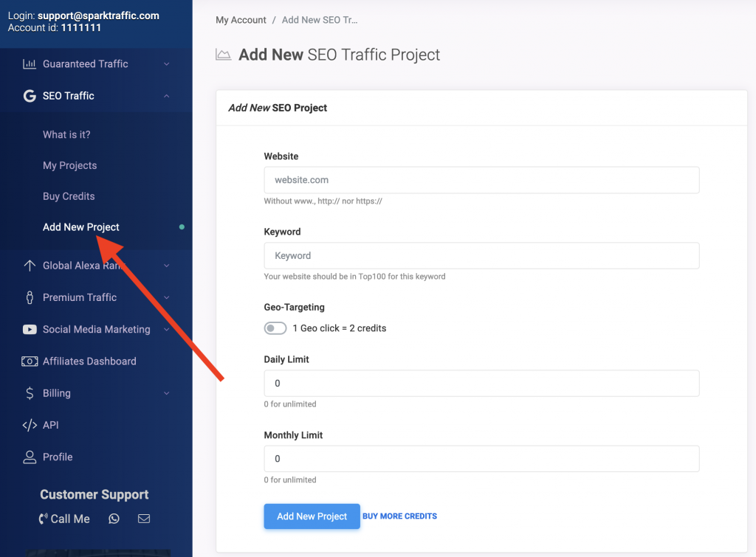Expand the Social Media Marketing chevron
The height and width of the screenshot is (557, 756).
click(x=166, y=329)
